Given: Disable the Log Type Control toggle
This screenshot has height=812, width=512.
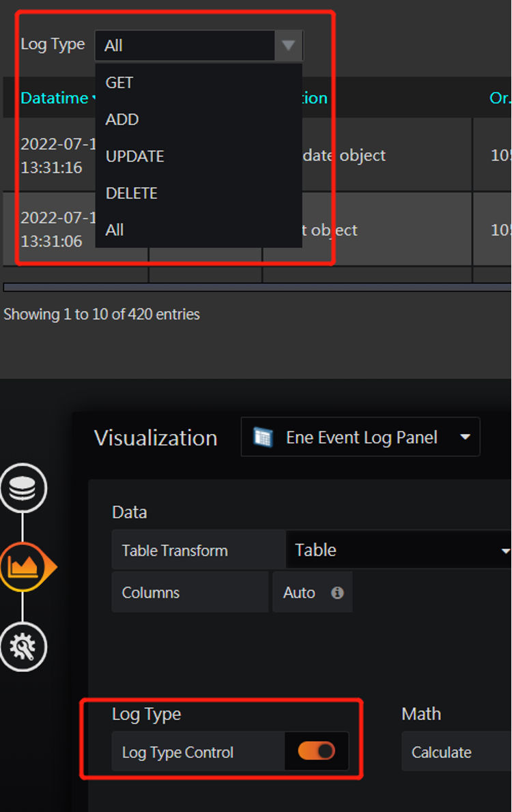Looking at the screenshot, I should 316,751.
